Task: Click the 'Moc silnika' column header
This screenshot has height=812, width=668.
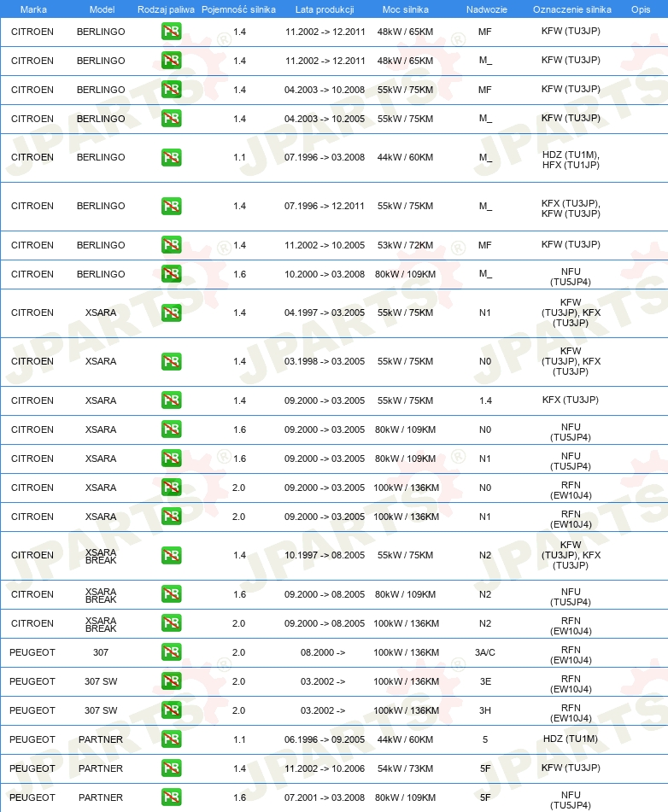Action: (x=405, y=9)
